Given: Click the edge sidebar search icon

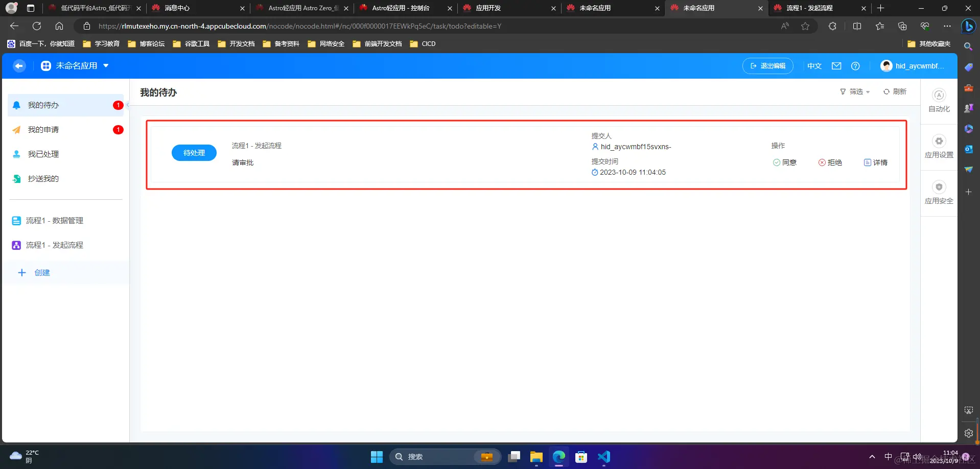Looking at the screenshot, I should 968,46.
